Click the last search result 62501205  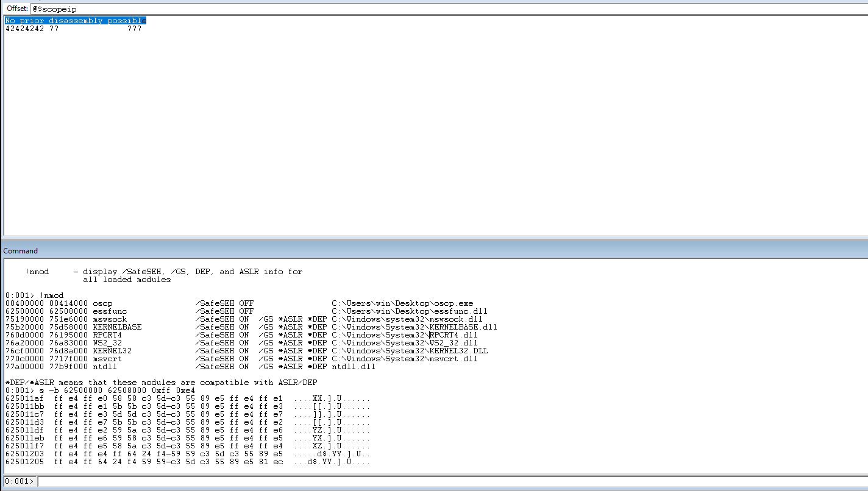pyautogui.click(x=24, y=462)
